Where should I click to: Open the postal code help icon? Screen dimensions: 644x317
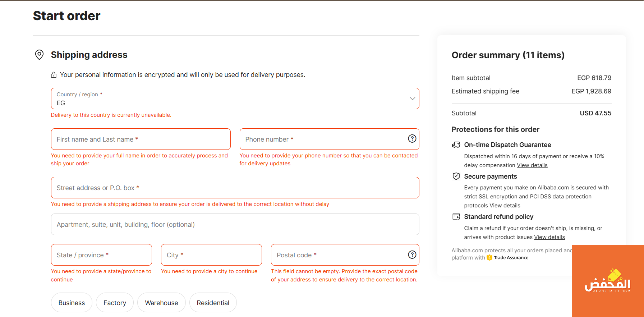click(x=412, y=254)
